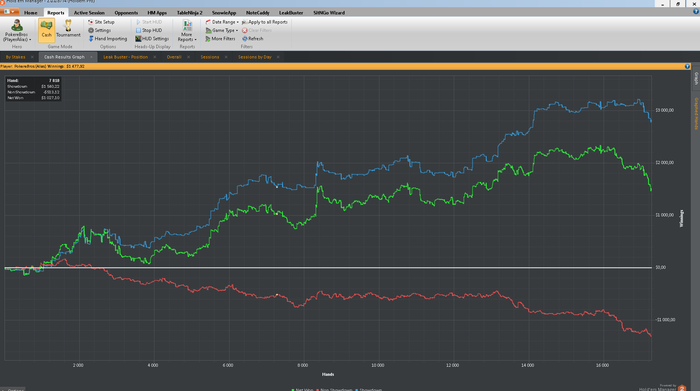Screen dimensions: 700x391
Task: Switch to the By Stakes report tab
Action: click(x=16, y=57)
